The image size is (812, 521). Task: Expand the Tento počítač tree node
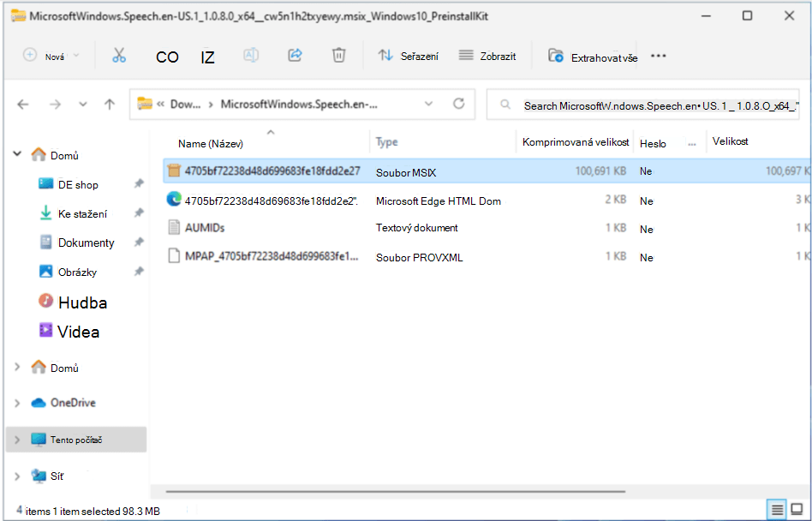(x=17, y=440)
